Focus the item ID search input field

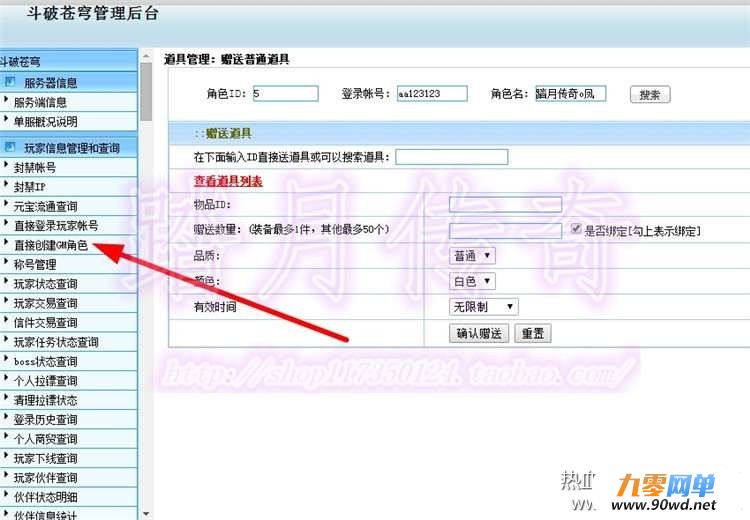pos(452,157)
